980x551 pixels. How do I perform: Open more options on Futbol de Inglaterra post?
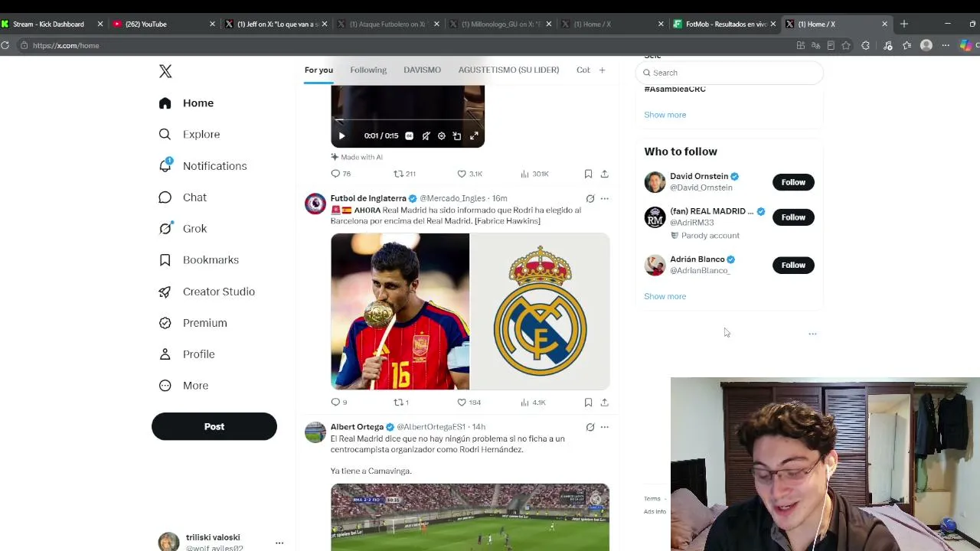click(604, 198)
